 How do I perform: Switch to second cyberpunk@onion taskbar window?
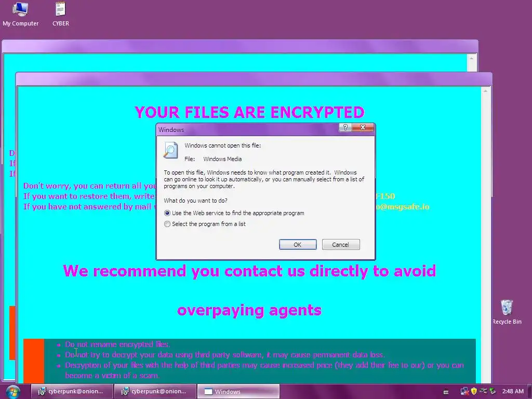(155, 392)
